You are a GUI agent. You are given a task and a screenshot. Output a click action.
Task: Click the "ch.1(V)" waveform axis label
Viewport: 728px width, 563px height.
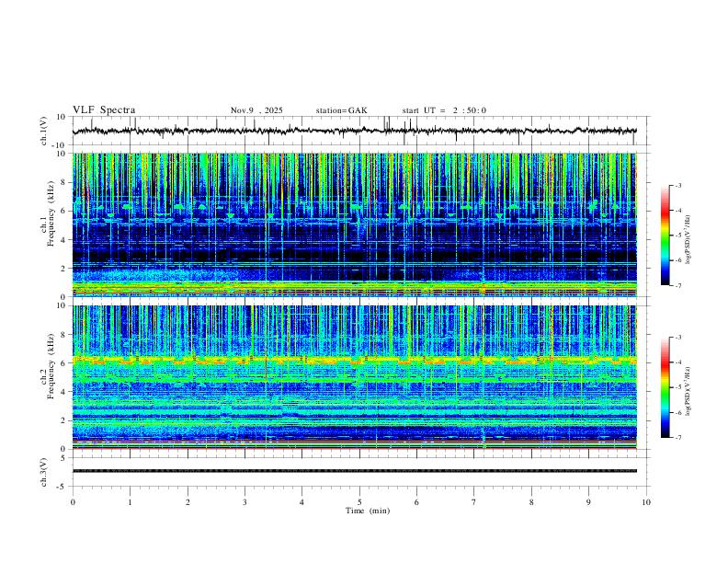[x=44, y=131]
